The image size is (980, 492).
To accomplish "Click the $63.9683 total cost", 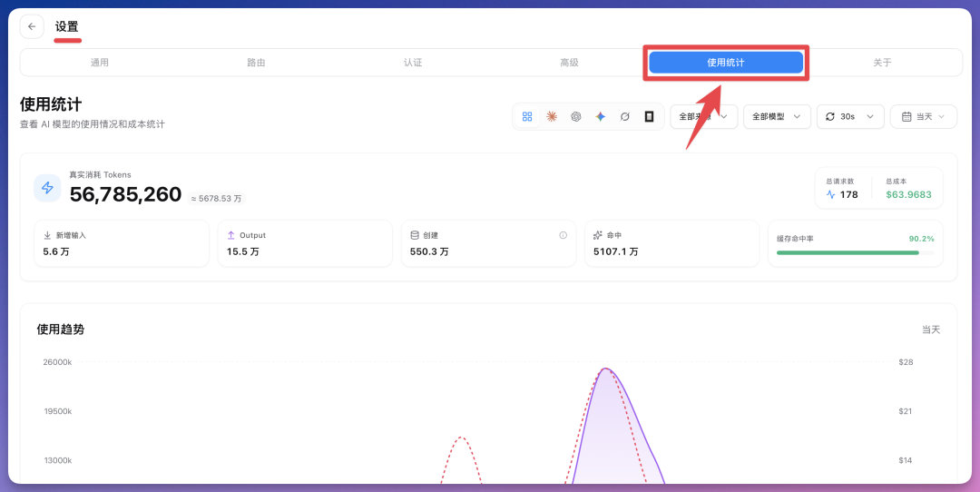I will 908,194.
